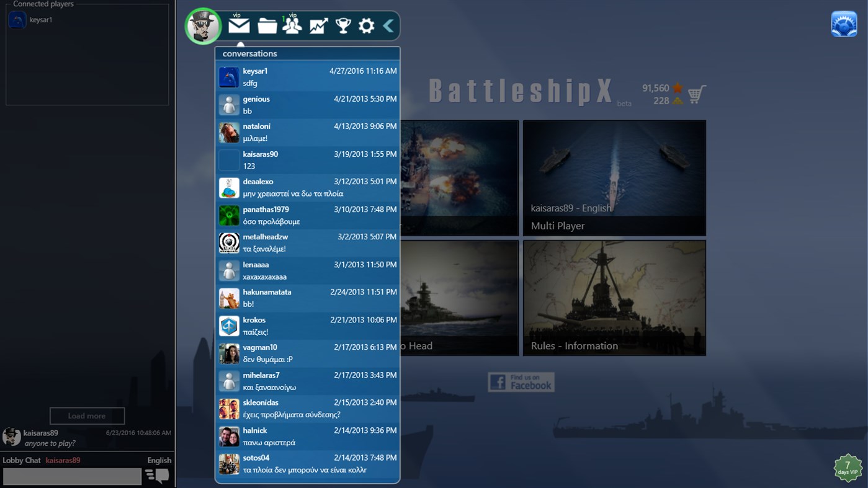This screenshot has width=868, height=488.
Task: Select Multi Player mode tile
Action: pos(614,178)
